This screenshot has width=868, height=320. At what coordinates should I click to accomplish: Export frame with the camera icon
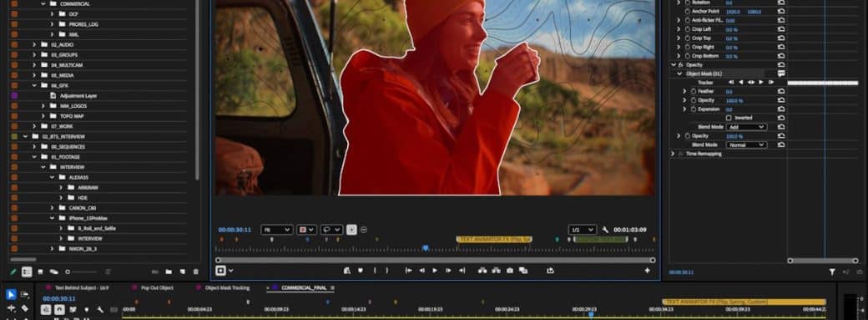click(x=509, y=271)
